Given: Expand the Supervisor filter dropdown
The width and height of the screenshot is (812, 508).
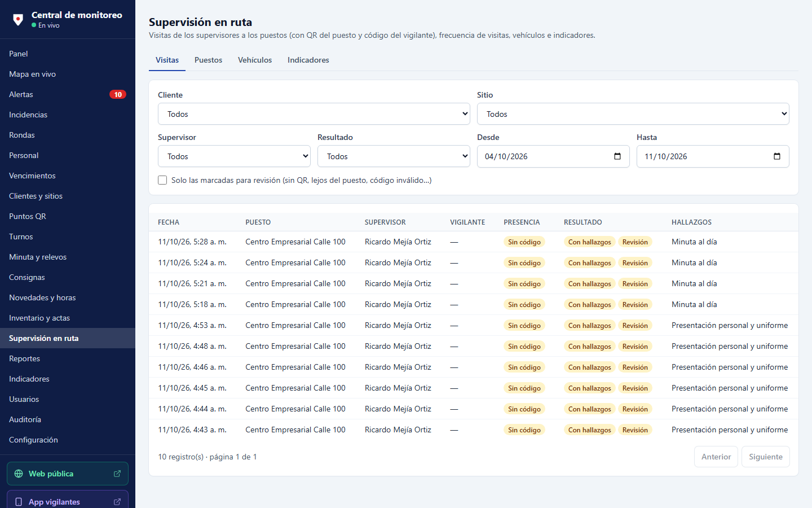Looking at the screenshot, I should pyautogui.click(x=234, y=156).
